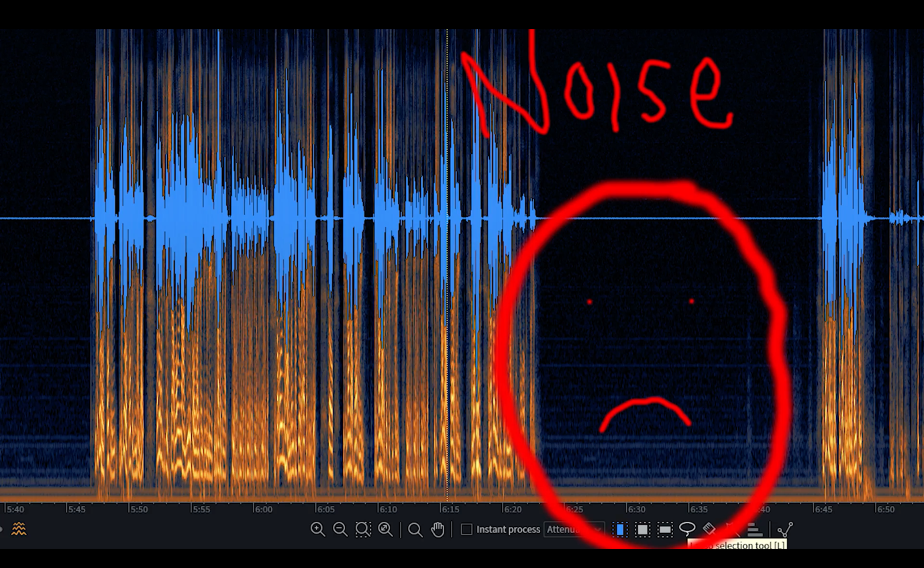Click the 6:20 mark on the time ruler
The width and height of the screenshot is (924, 568).
click(512, 510)
